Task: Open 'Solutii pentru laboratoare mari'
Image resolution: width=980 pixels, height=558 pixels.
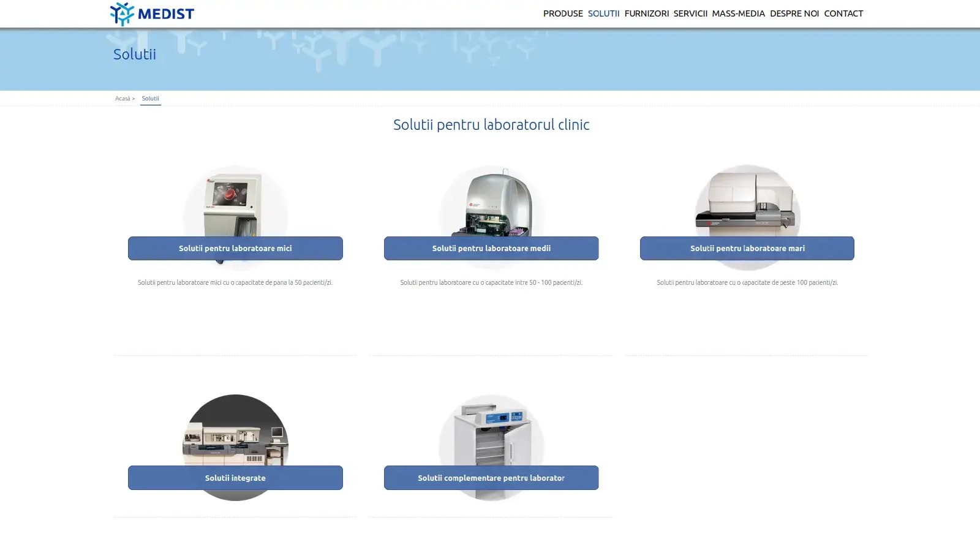Action: [746, 248]
